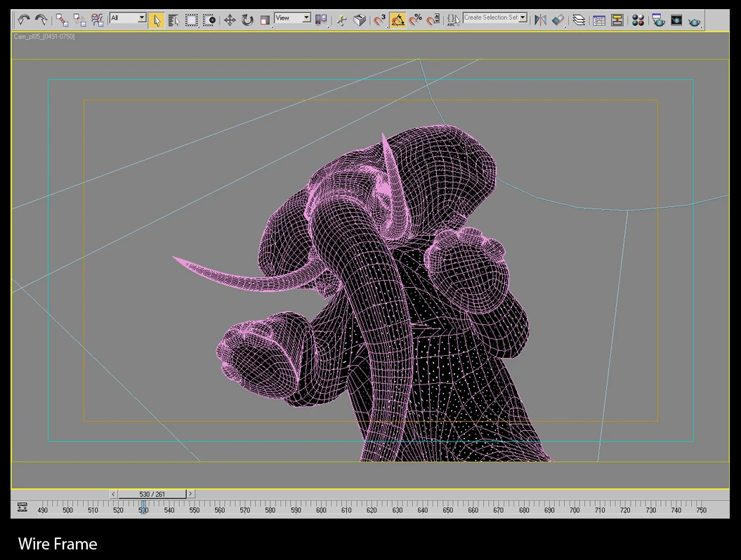Toggle the 3D Snaps magnet icon
This screenshot has height=560, width=741.
point(379,20)
